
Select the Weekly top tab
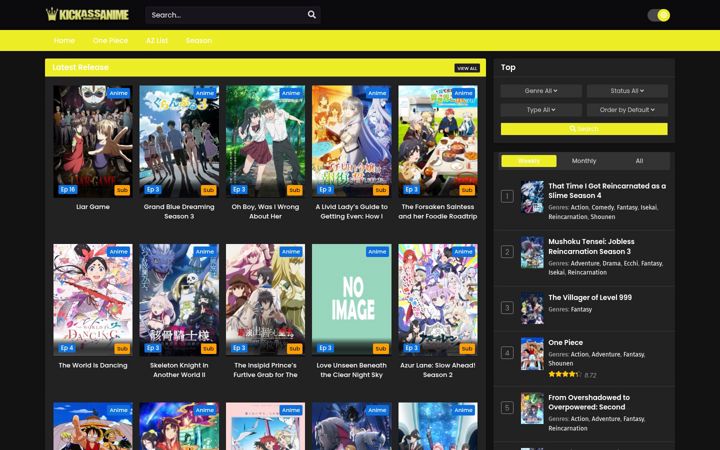[x=529, y=161]
